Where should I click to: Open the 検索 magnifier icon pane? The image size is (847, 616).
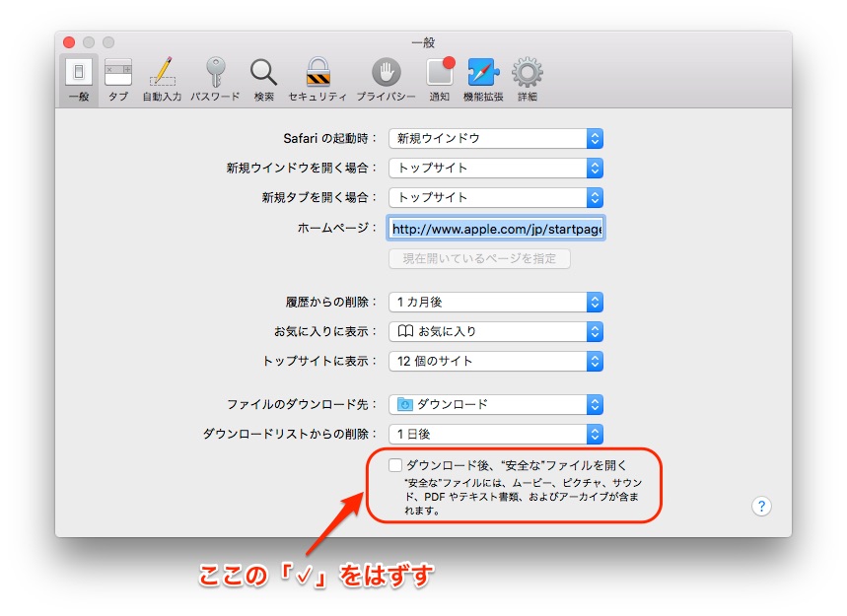click(263, 80)
